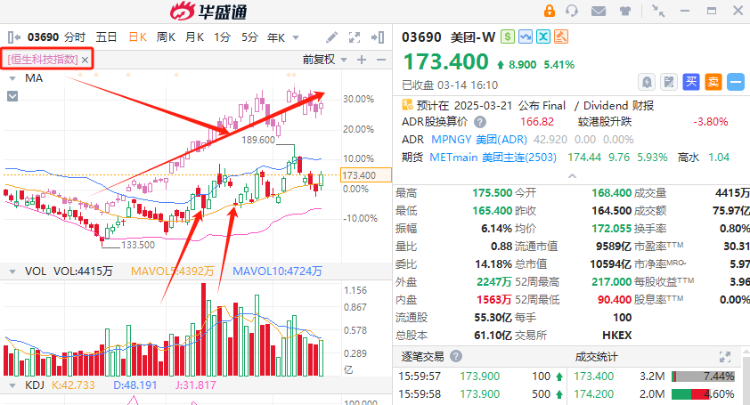Collapse left panel via arrow icon beside 03690
The height and width of the screenshot is (405, 750).
pyautogui.click(x=14, y=37)
